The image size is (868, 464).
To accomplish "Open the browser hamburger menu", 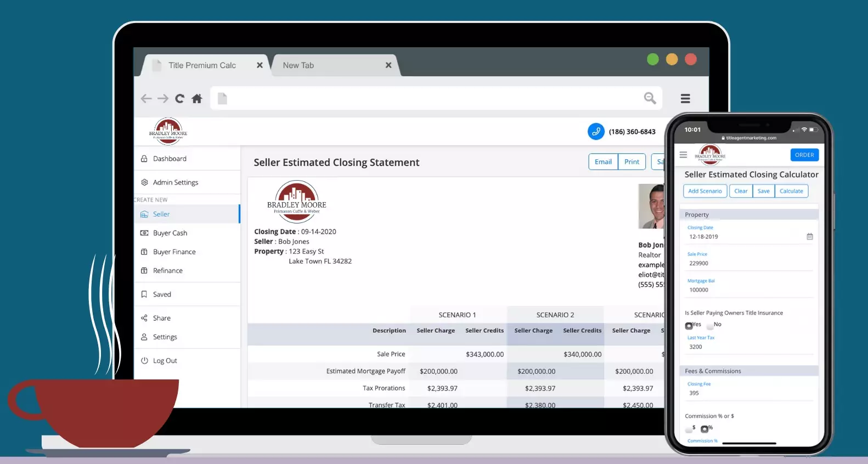I will (685, 99).
